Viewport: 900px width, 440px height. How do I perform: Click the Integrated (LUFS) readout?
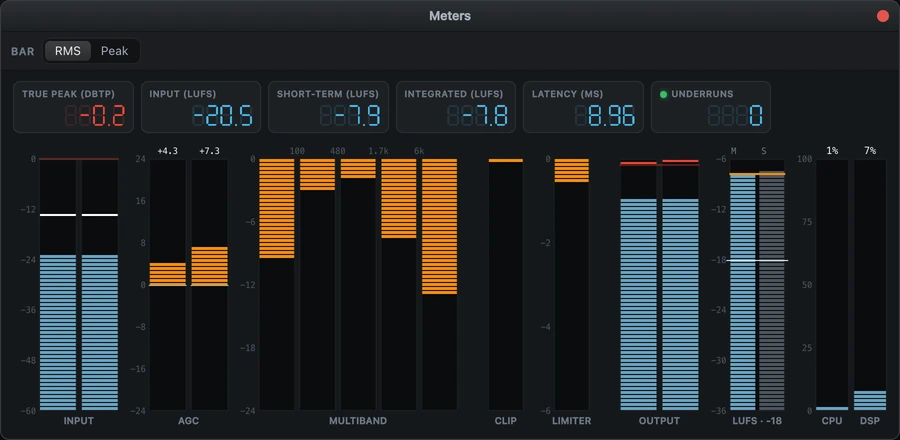(x=456, y=107)
